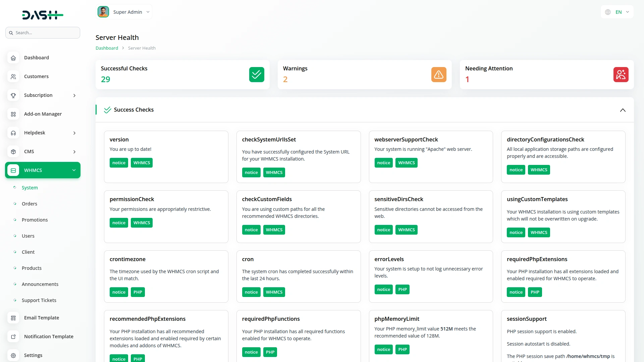
Task: Collapse the WHMCS menu
Action: click(74, 170)
